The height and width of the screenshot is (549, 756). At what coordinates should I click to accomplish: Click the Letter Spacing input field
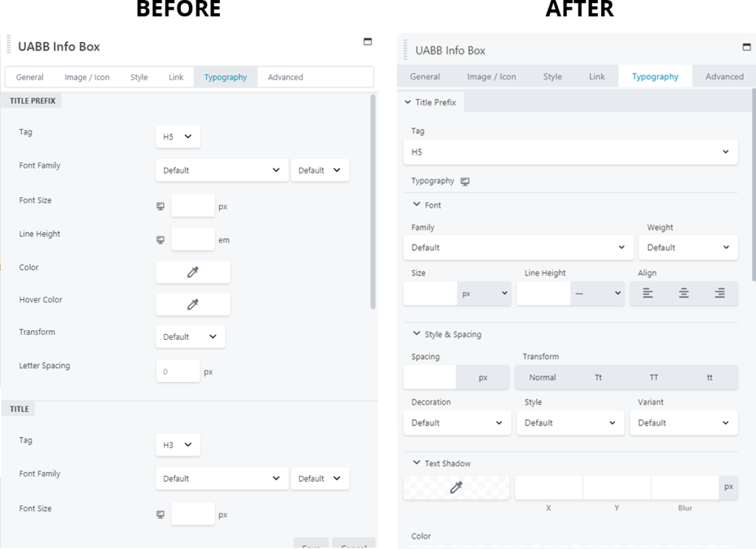pyautogui.click(x=178, y=372)
